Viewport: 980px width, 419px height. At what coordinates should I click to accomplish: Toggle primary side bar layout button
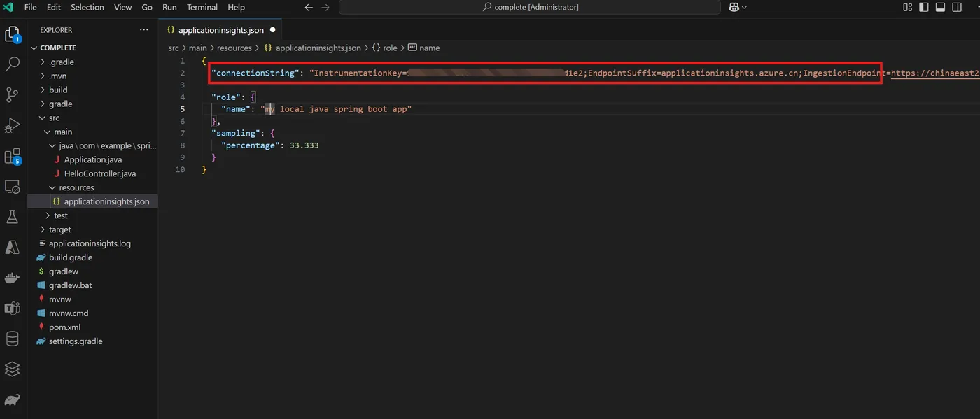coord(924,7)
